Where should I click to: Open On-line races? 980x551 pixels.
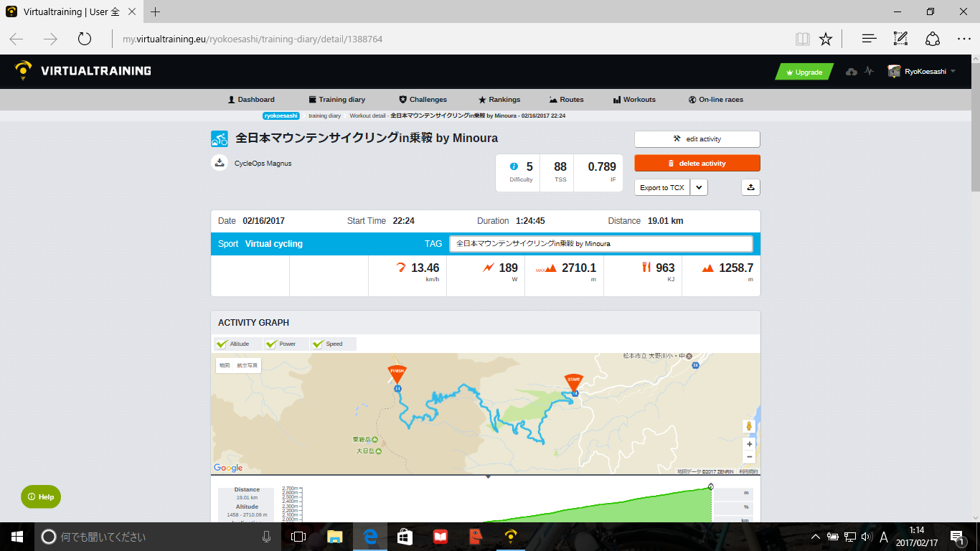tap(716, 100)
